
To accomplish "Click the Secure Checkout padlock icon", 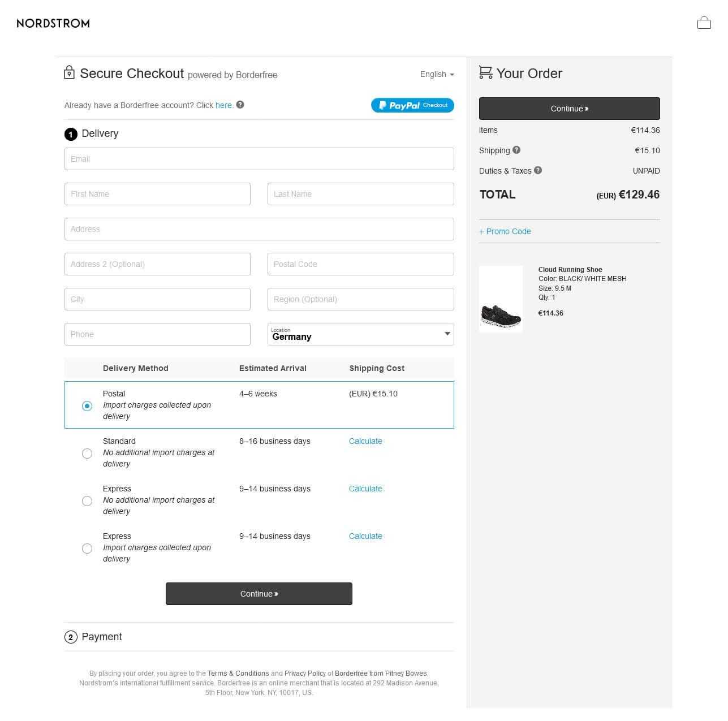I will coord(69,72).
